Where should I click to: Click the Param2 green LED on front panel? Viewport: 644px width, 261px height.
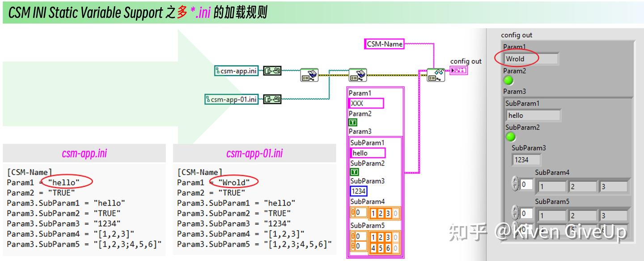[x=508, y=81]
